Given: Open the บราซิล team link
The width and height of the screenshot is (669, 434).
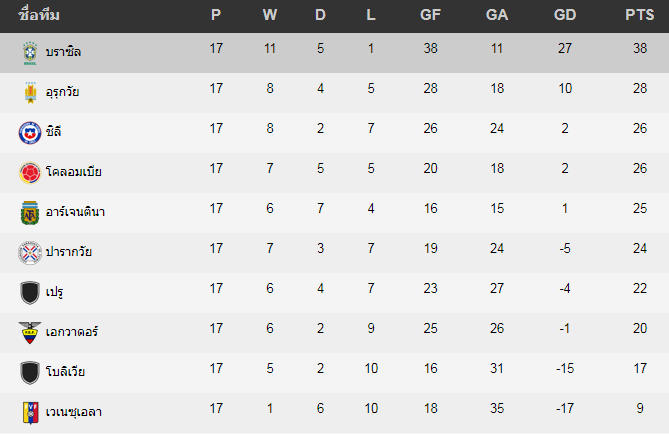Looking at the screenshot, I should (x=63, y=52).
